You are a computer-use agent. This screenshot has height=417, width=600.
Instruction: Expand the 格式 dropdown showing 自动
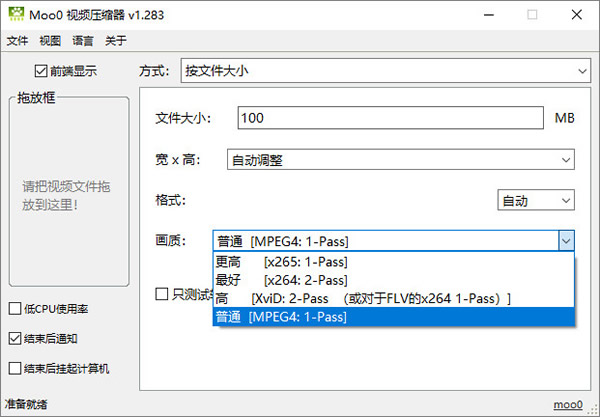536,200
